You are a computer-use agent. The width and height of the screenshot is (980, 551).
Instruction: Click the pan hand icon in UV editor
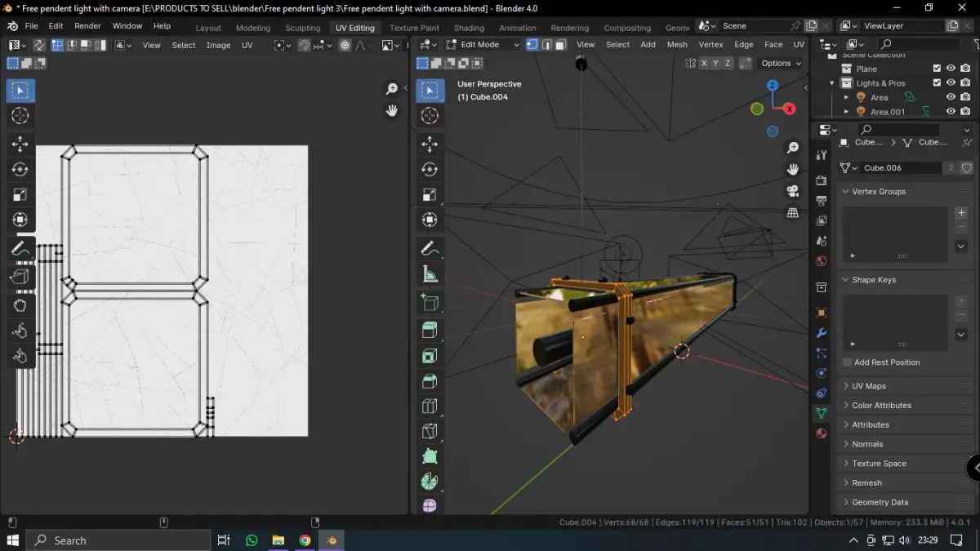pyautogui.click(x=392, y=110)
